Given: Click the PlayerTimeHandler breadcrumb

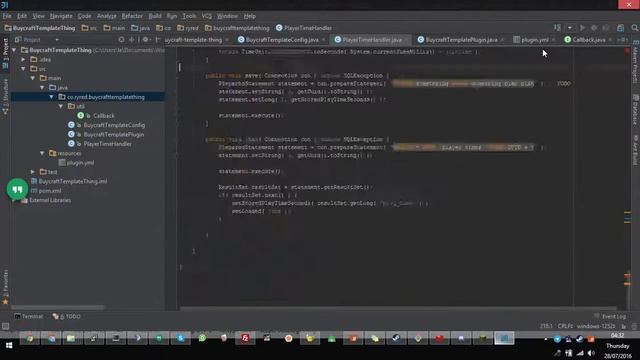Looking at the screenshot, I should [304, 28].
